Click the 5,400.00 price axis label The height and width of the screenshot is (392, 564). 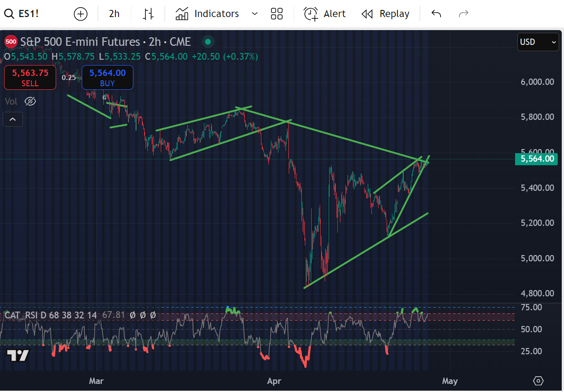[537, 188]
